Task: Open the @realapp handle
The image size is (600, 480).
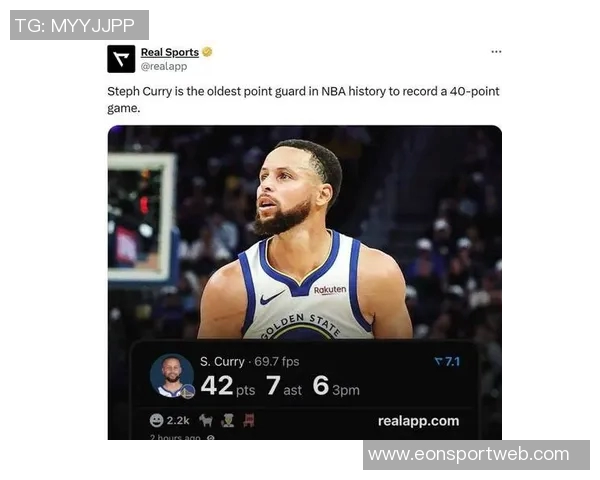Action: coord(164,66)
